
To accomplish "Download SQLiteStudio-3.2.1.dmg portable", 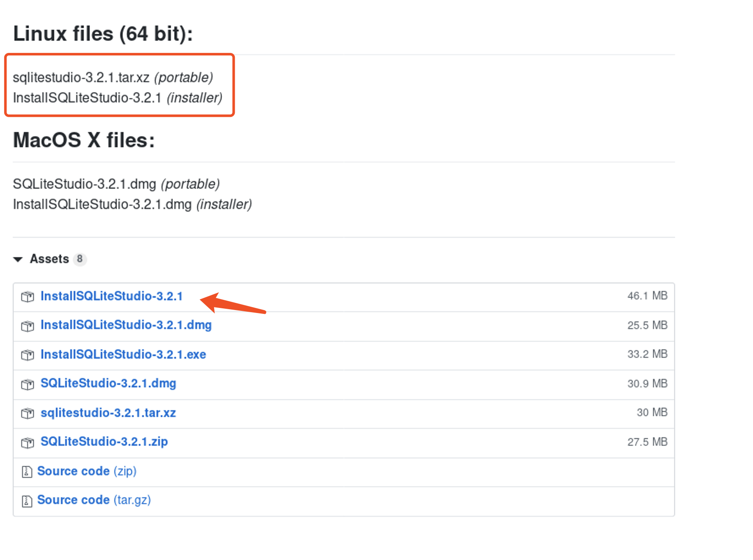I will pyautogui.click(x=108, y=383).
